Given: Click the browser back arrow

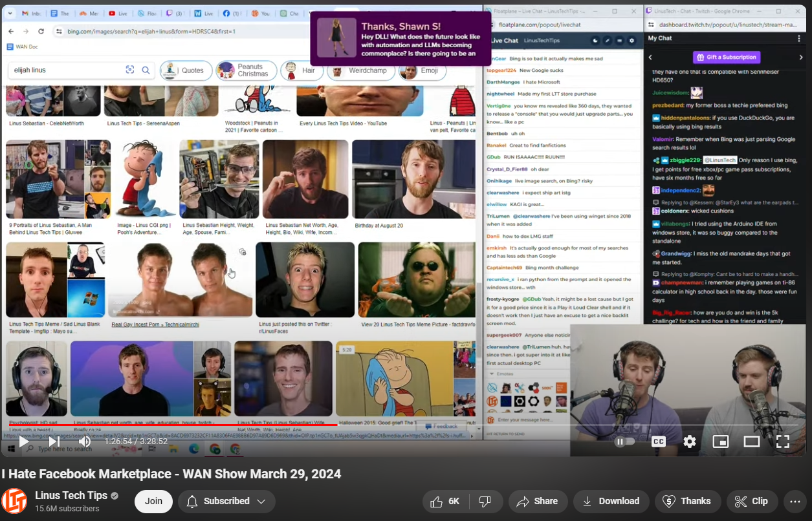Looking at the screenshot, I should pyautogui.click(x=10, y=31).
